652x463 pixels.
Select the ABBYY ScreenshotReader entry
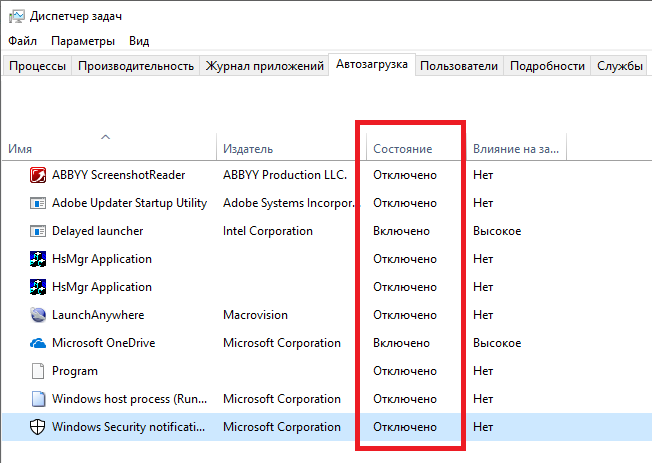coord(119,175)
